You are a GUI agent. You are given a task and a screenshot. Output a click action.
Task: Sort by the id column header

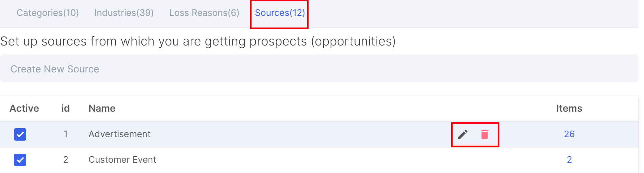pyautogui.click(x=65, y=108)
